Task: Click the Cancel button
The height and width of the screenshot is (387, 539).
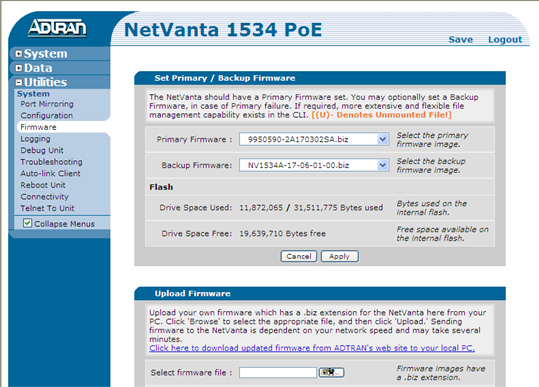Action: pos(299,256)
